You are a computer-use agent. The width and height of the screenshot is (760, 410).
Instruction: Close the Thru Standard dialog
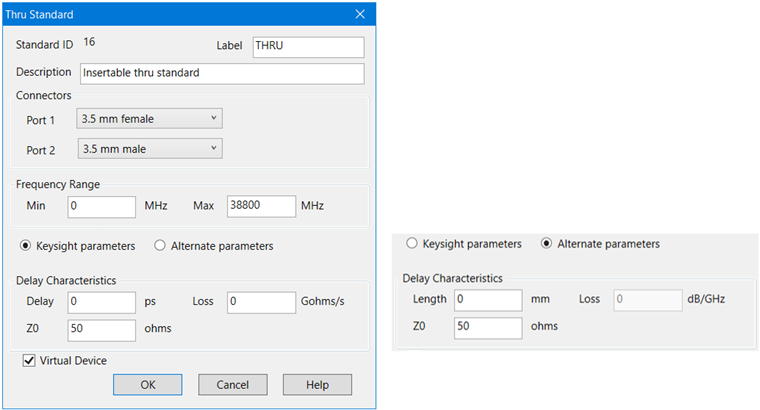[360, 14]
